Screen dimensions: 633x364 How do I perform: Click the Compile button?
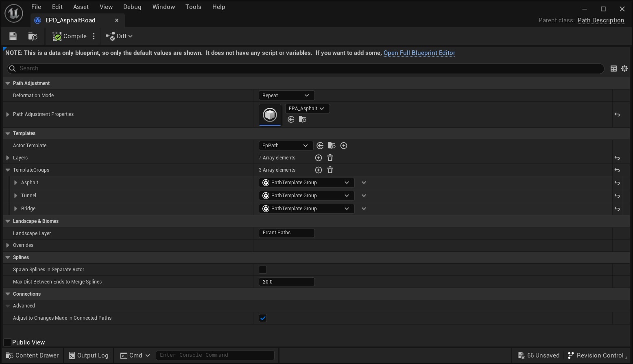pos(70,36)
